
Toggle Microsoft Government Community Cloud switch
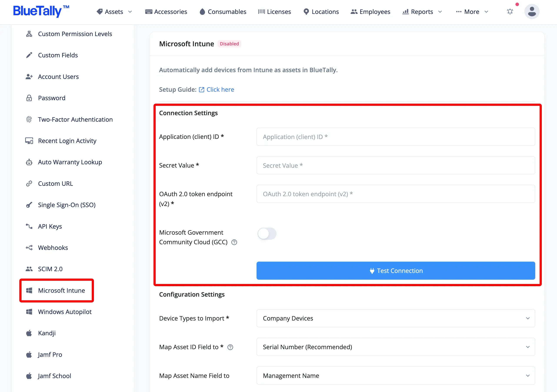[x=267, y=234]
